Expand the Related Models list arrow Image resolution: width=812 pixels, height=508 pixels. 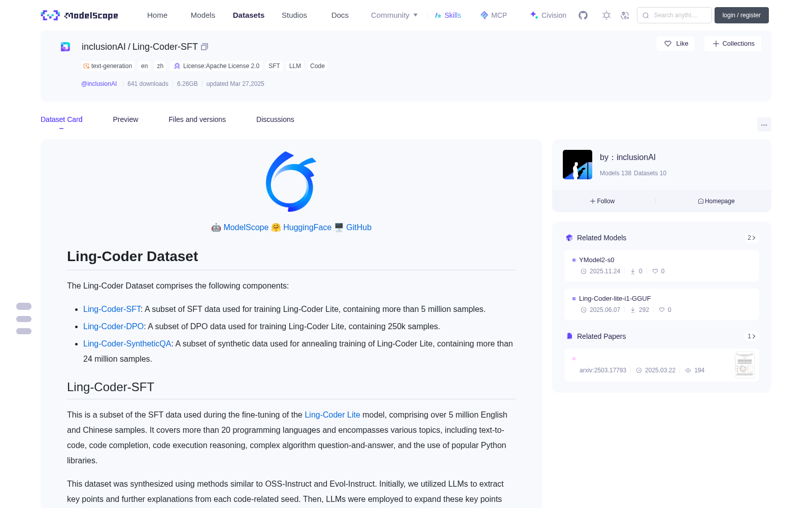752,238
